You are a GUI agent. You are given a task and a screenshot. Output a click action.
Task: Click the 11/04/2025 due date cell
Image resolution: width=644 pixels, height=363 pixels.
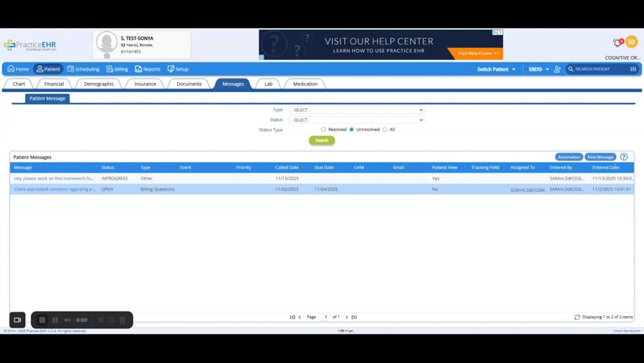coord(326,190)
